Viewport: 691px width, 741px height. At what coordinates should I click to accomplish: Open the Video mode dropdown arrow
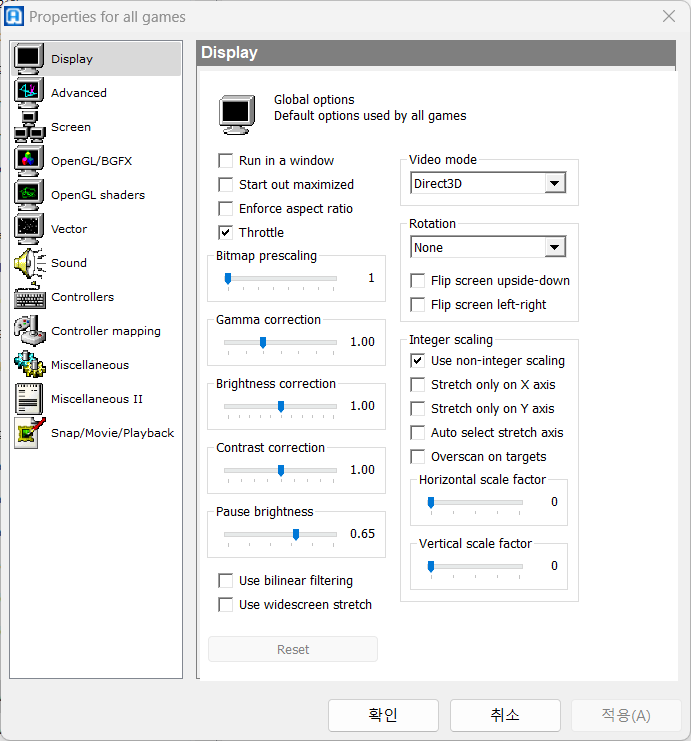point(555,183)
